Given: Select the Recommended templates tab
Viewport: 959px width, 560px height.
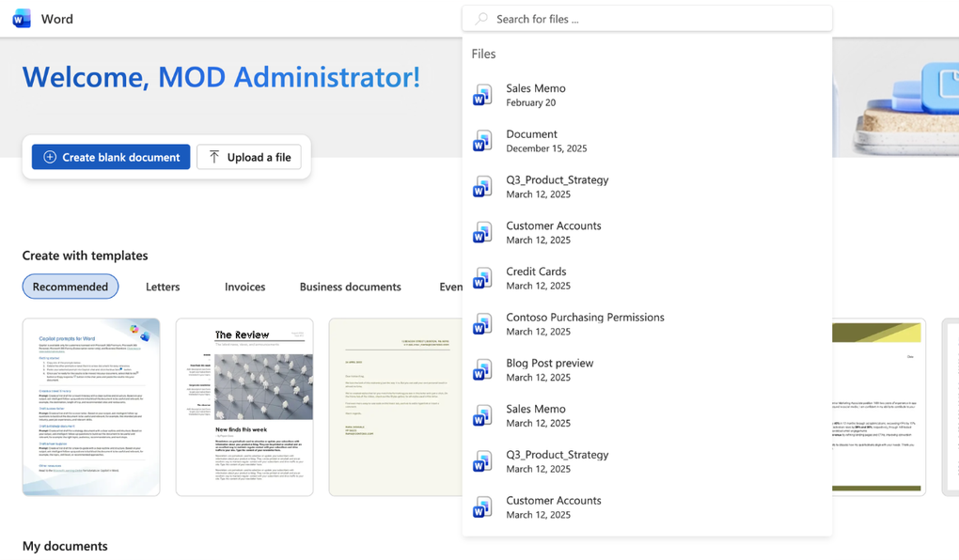Looking at the screenshot, I should [70, 287].
